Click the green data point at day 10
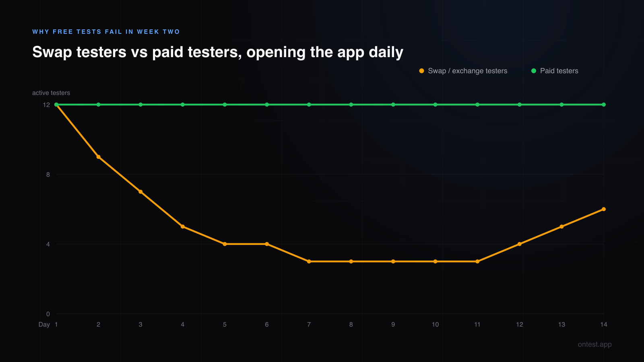This screenshot has width=644, height=362. (436, 105)
